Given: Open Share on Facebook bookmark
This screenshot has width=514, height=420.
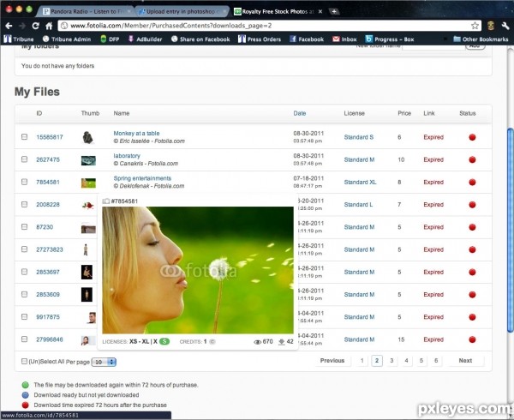Looking at the screenshot, I should tap(200, 39).
